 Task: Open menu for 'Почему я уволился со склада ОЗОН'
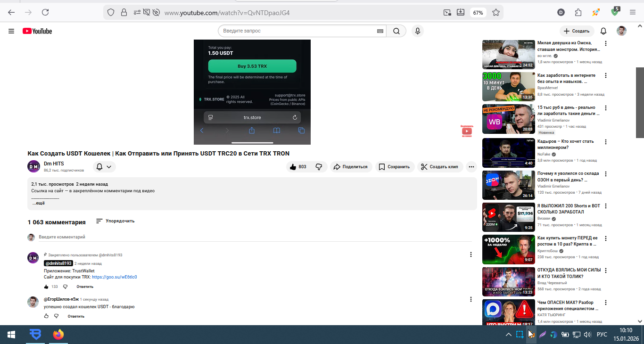(606, 173)
